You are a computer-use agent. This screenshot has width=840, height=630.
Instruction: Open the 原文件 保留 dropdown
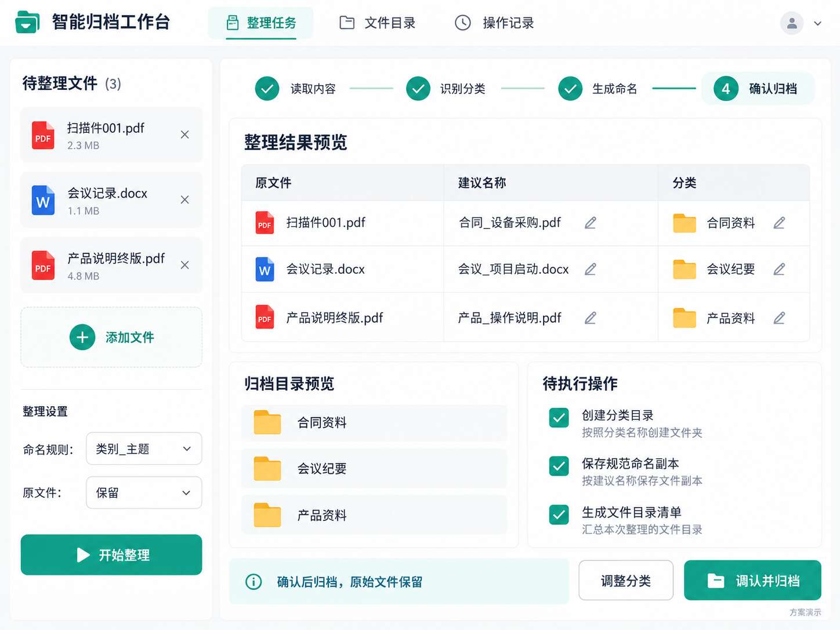pyautogui.click(x=144, y=493)
